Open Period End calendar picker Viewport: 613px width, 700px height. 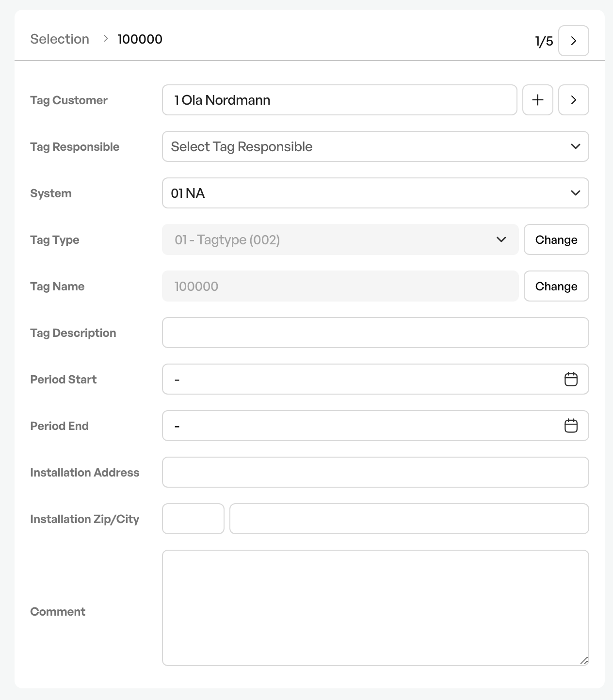[x=571, y=426]
